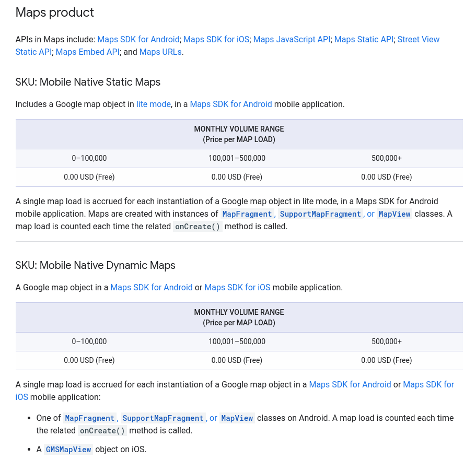Click MapView class link in Static Maps section

(x=394, y=214)
